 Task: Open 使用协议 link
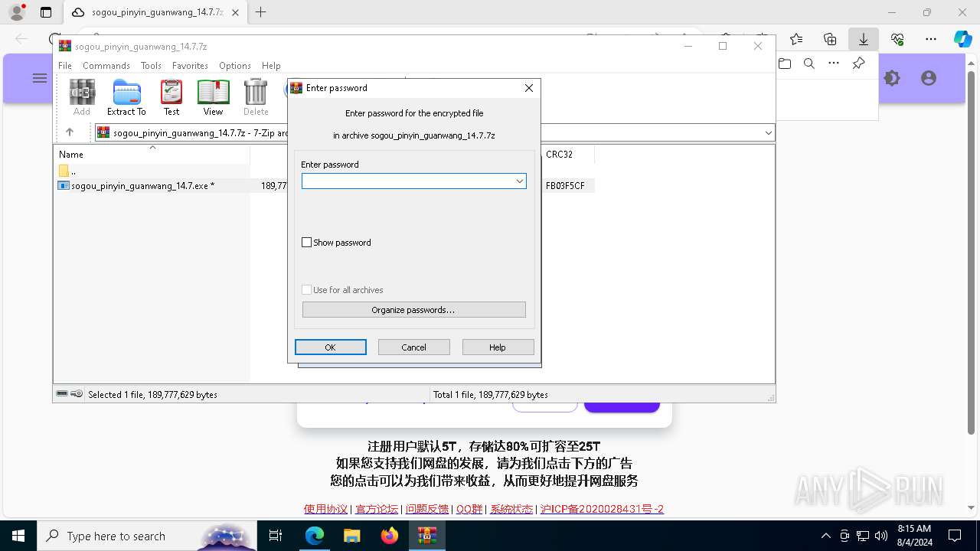pyautogui.click(x=325, y=509)
